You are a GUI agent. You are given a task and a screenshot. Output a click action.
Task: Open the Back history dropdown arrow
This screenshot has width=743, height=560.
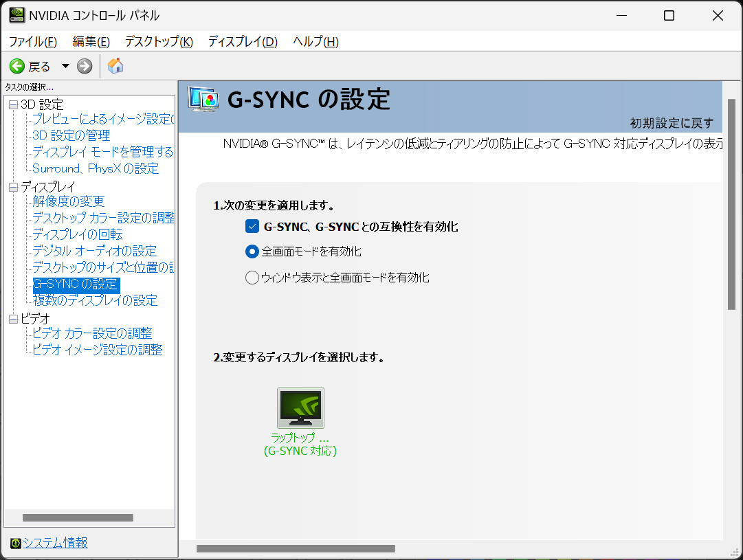pos(65,66)
